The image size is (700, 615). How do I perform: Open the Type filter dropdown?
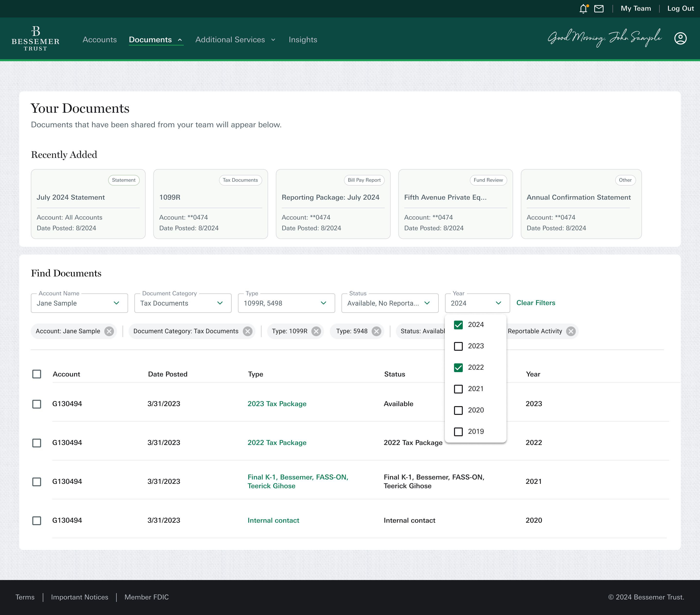click(286, 303)
